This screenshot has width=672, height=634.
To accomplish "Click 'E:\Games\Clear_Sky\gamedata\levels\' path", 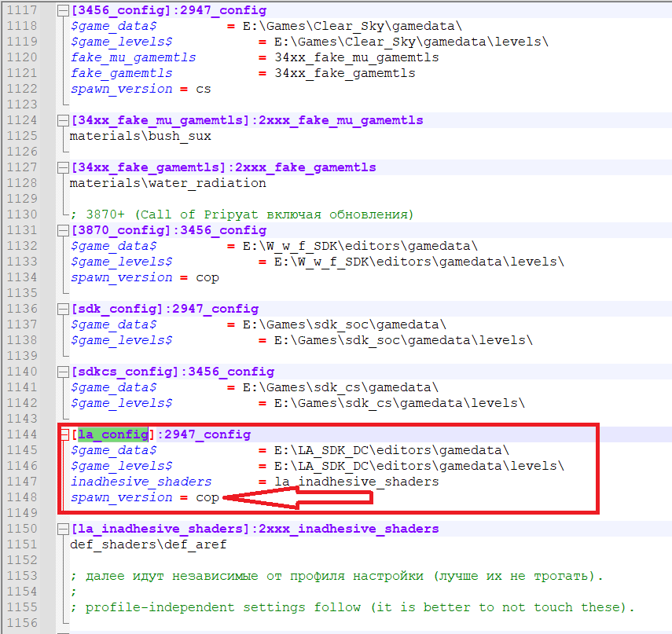I will pos(411,42).
